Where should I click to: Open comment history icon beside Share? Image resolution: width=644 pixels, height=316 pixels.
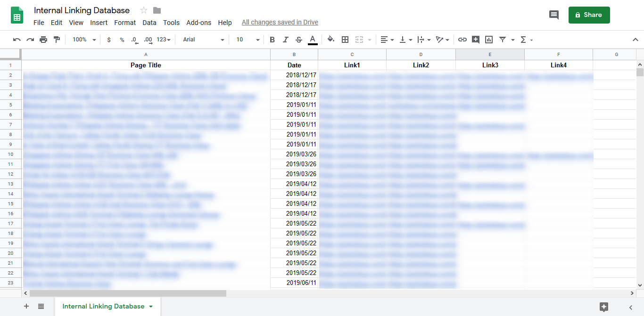click(x=554, y=15)
